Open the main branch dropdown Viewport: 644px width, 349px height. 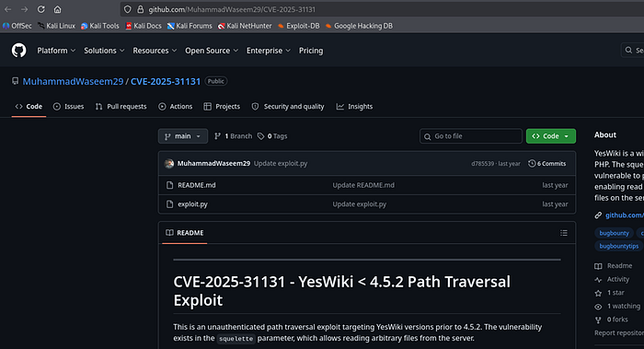click(x=183, y=136)
